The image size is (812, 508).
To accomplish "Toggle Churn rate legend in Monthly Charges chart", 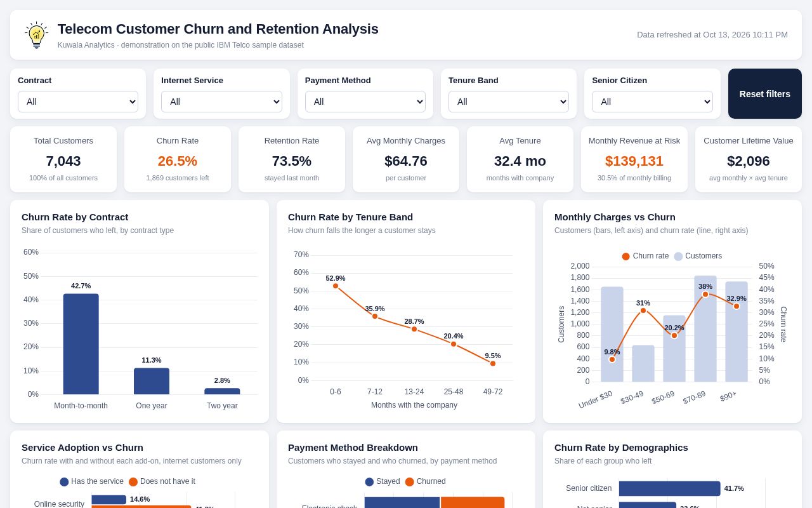I will point(645,256).
